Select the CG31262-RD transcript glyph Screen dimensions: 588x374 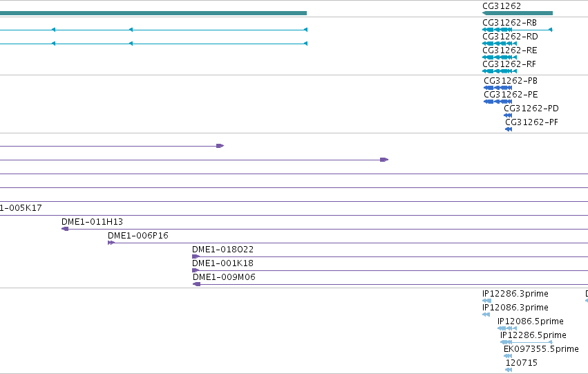pyautogui.click(x=500, y=44)
